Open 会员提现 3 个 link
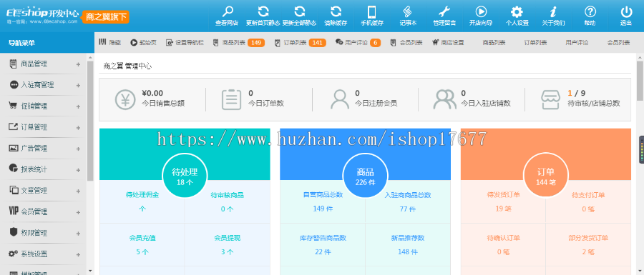The height and width of the screenshot is (275, 644). (x=227, y=244)
